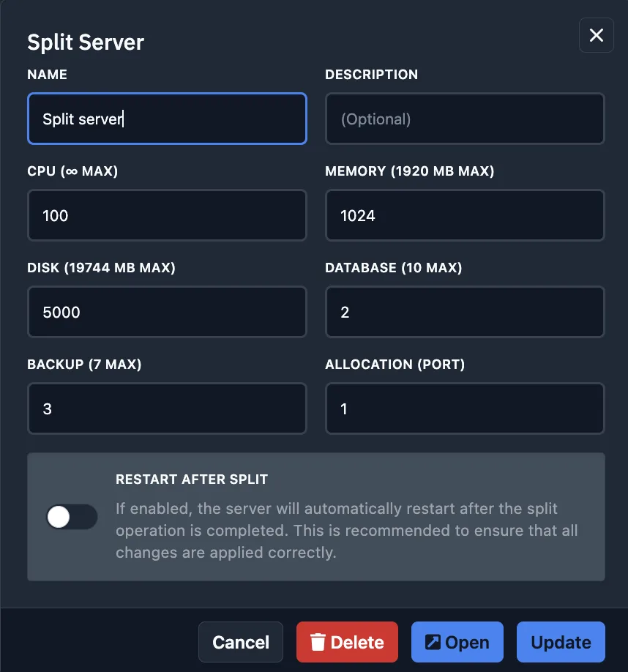The height and width of the screenshot is (672, 628).
Task: Select the CPU input showing 100
Action: point(167,214)
